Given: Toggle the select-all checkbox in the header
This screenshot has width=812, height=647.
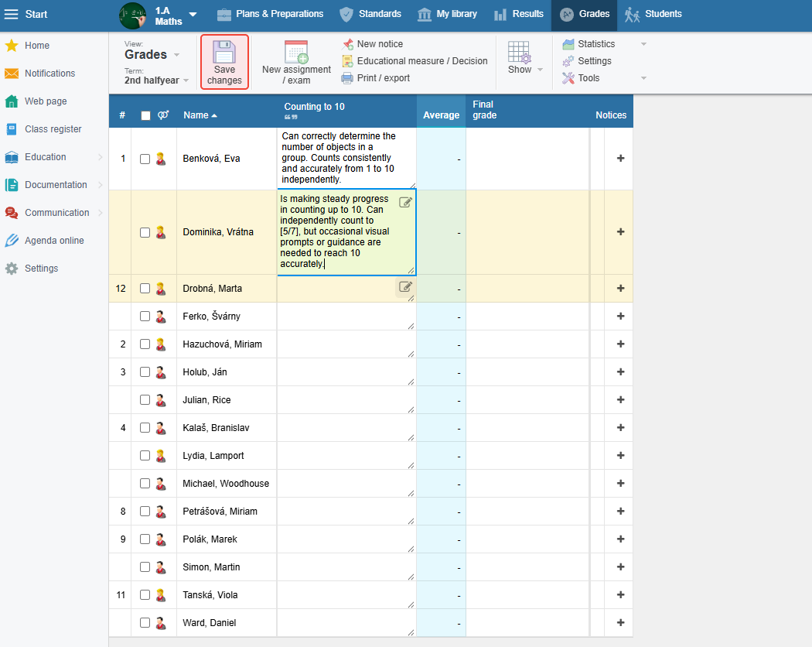Looking at the screenshot, I should [x=145, y=115].
